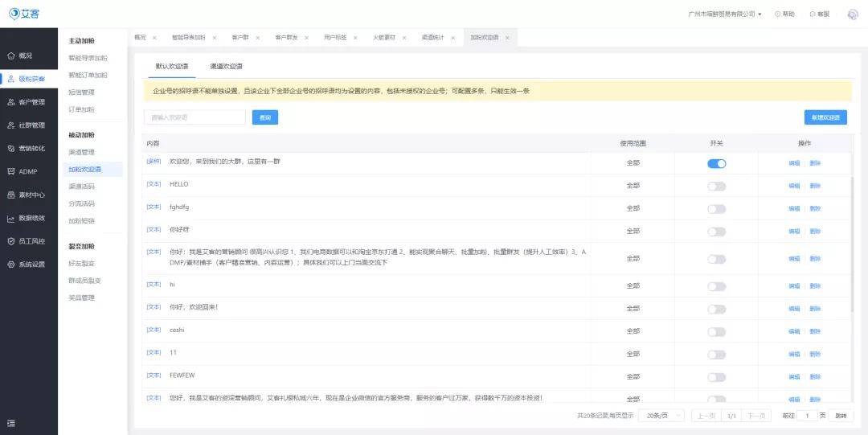Click 编辑 link for the fghdfg row
868x435 pixels.
[794, 209]
